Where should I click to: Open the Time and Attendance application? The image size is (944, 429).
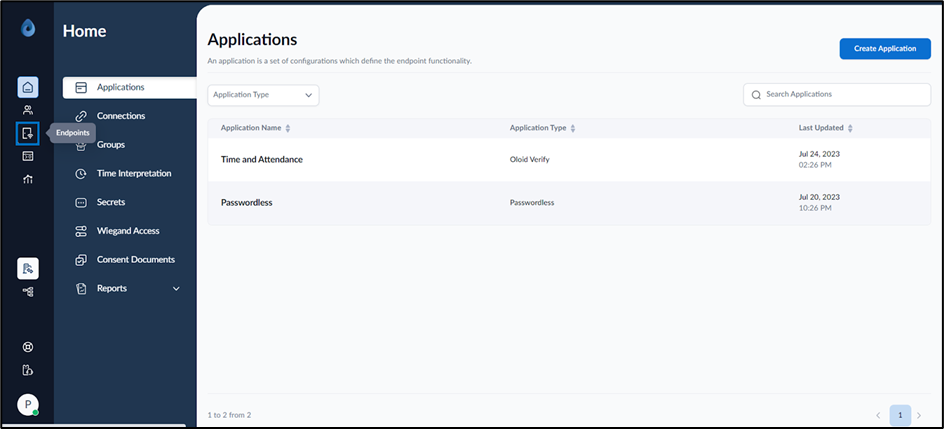point(262,159)
